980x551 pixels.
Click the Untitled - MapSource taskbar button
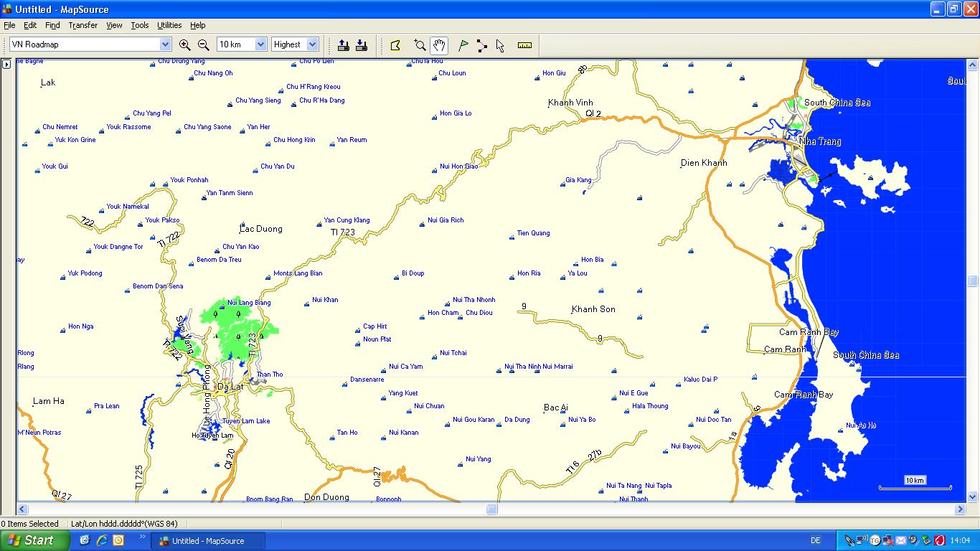pos(208,541)
